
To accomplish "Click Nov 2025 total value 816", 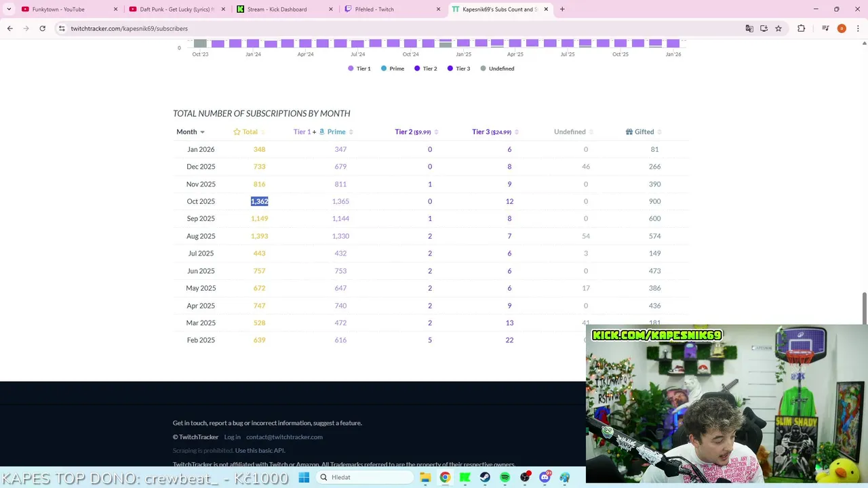I will (260, 184).
